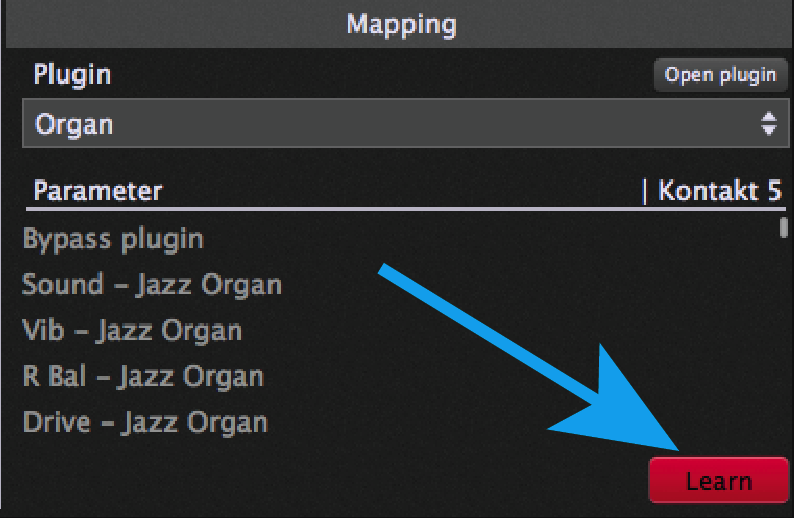Select Sound – Jazz Organ parameter

click(x=152, y=285)
